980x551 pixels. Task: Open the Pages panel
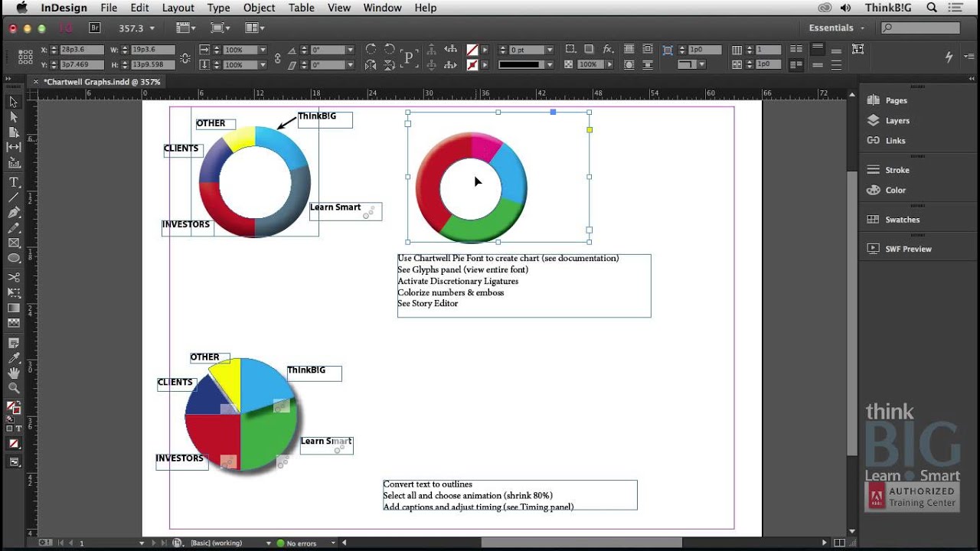click(x=897, y=100)
